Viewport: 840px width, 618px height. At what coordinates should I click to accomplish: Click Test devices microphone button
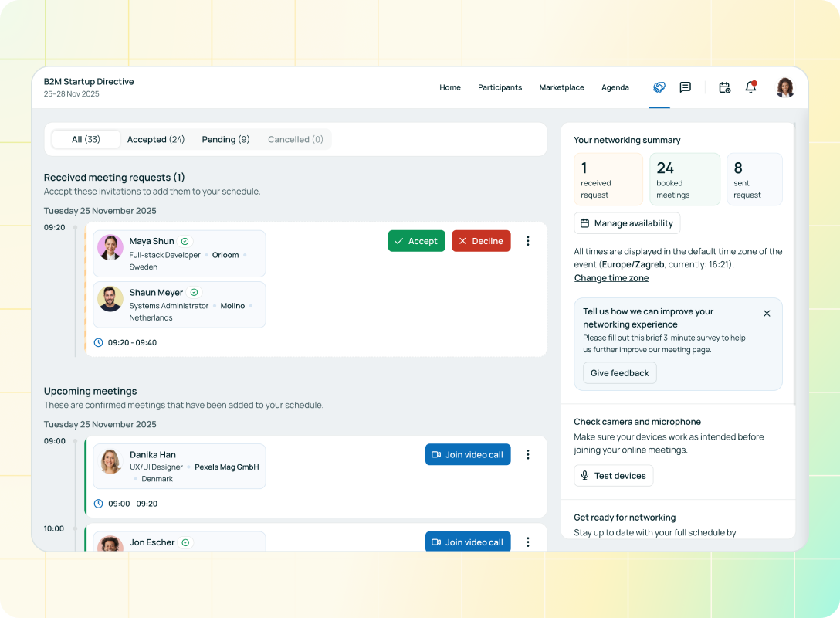click(613, 476)
